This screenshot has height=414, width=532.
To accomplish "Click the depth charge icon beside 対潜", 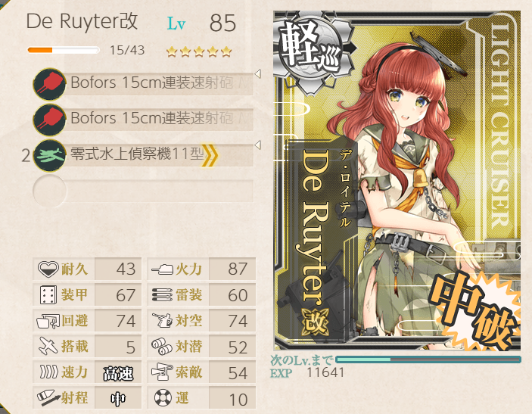I will click(162, 347).
